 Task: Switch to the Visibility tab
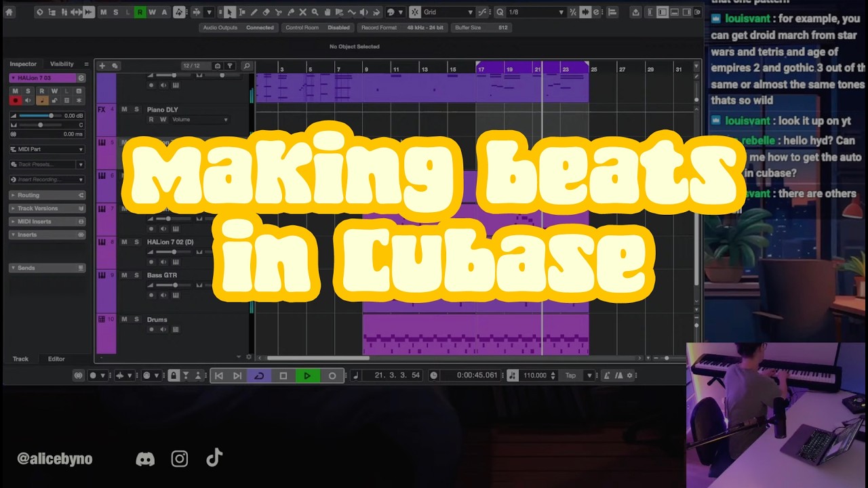click(62, 64)
